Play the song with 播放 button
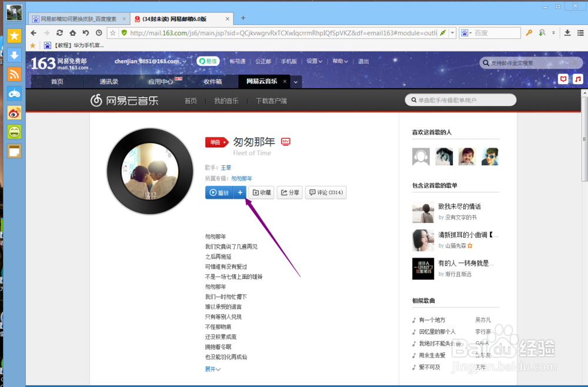588x387 pixels. (219, 192)
